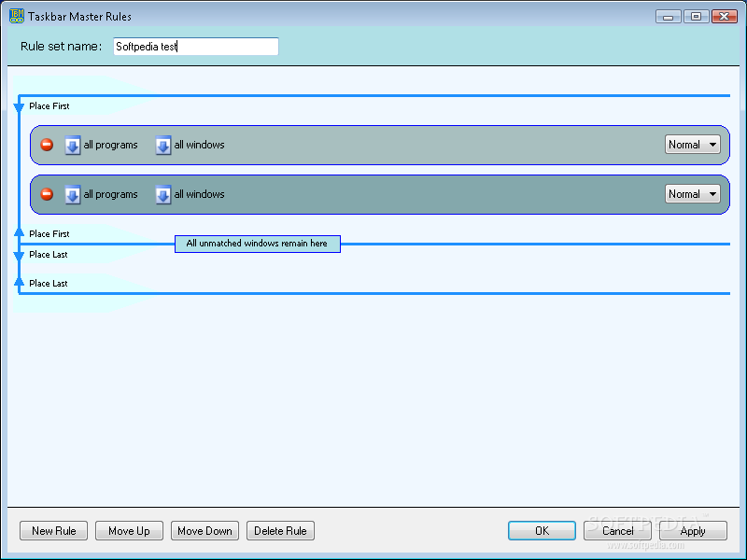This screenshot has height=560, width=747.
Task: Select the 'all windows' text in second rule
Action: tap(199, 194)
